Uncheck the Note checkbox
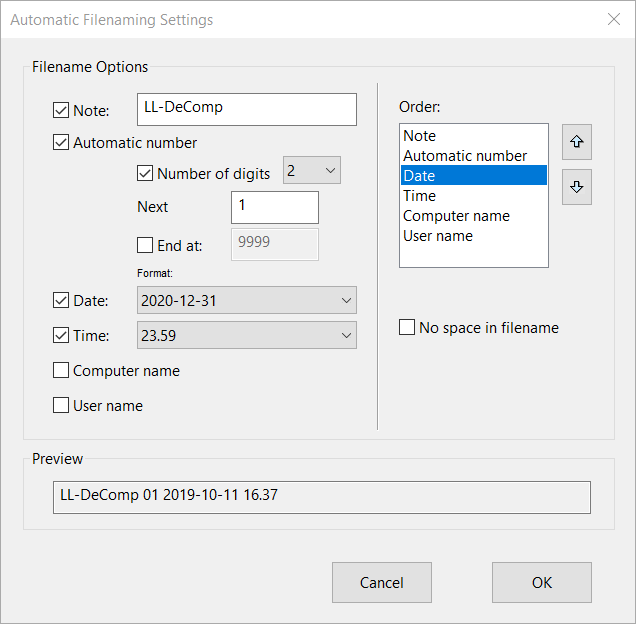This screenshot has width=636, height=624. pos(61,110)
